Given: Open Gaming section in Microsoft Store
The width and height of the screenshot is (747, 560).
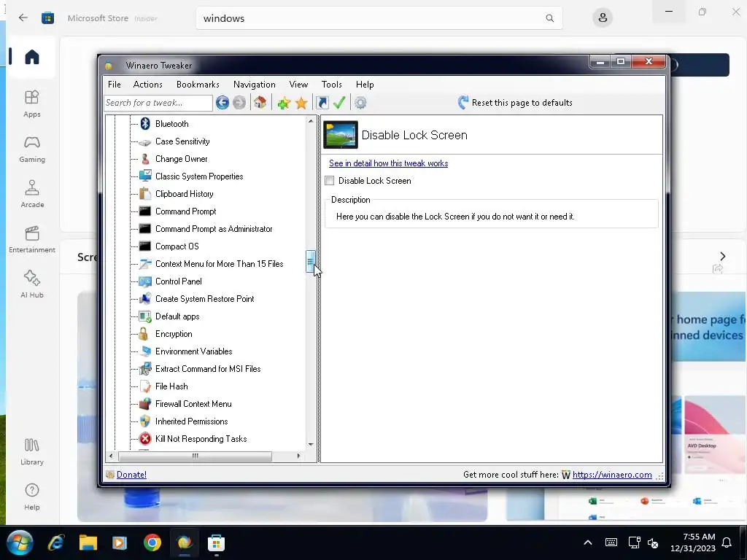Looking at the screenshot, I should click(32, 149).
